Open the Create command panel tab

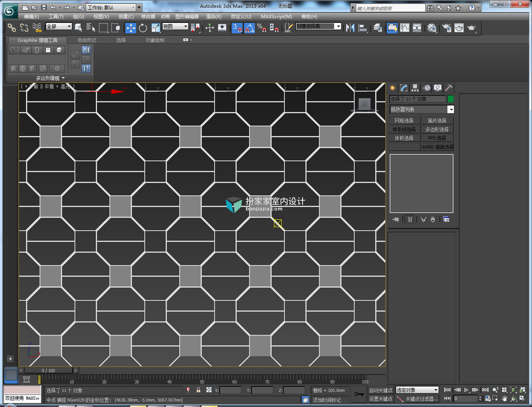[x=392, y=88]
